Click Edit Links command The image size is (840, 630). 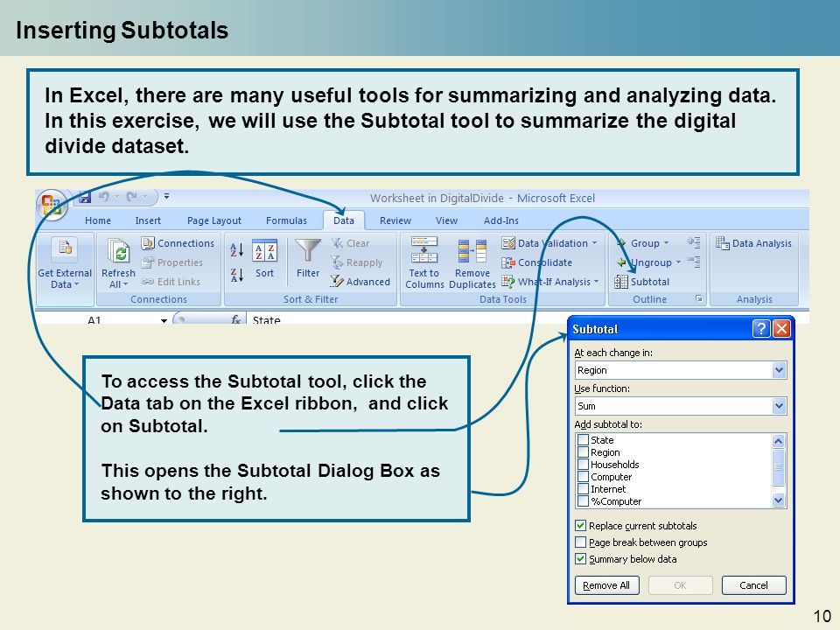pos(171,282)
